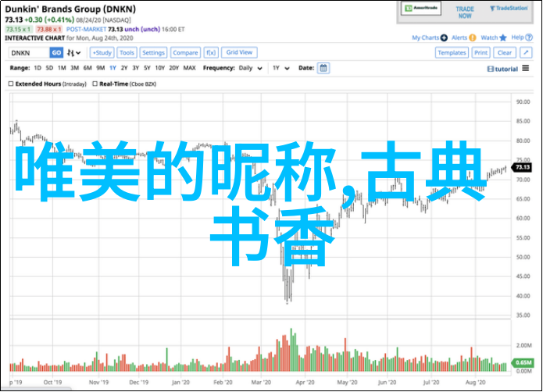Select the 10Y range
543x392 pixels.
(160, 68)
